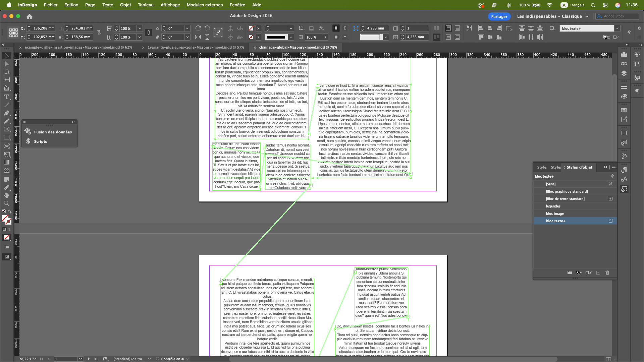Select the Zoom tool
This screenshot has width=644, height=362.
pyautogui.click(x=6, y=203)
